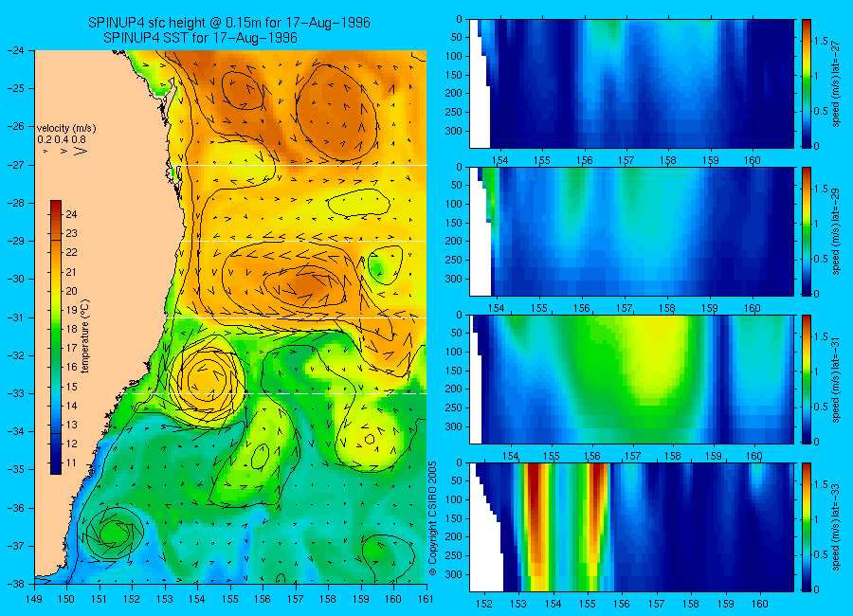Click the '© Copyright CSIRO 2005' vertical text

pos(433,518)
